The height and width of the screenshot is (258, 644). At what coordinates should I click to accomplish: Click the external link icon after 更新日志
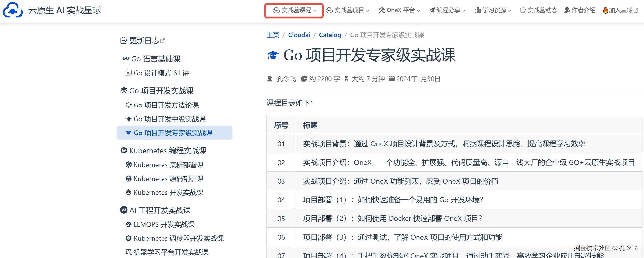[163, 40]
